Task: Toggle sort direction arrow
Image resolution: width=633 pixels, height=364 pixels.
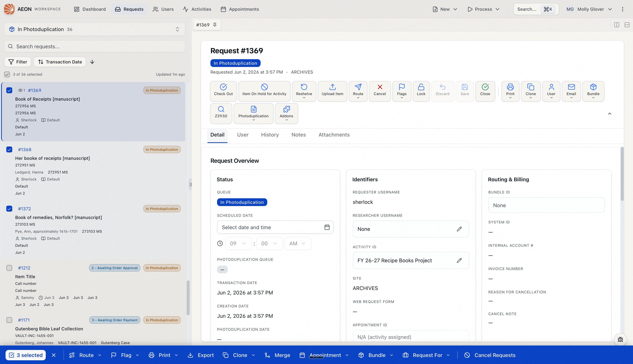Action: point(92,62)
